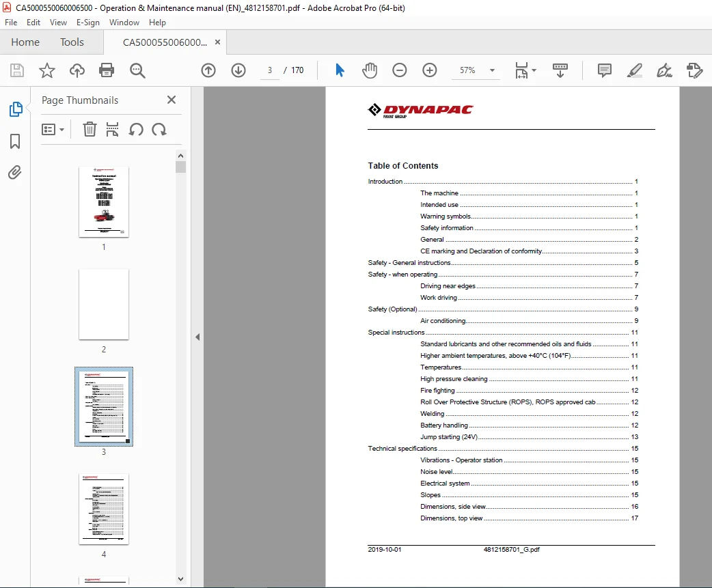Screen dimensions: 712x588
Task: Click the upload to cloud icon
Action: pyautogui.click(x=77, y=70)
